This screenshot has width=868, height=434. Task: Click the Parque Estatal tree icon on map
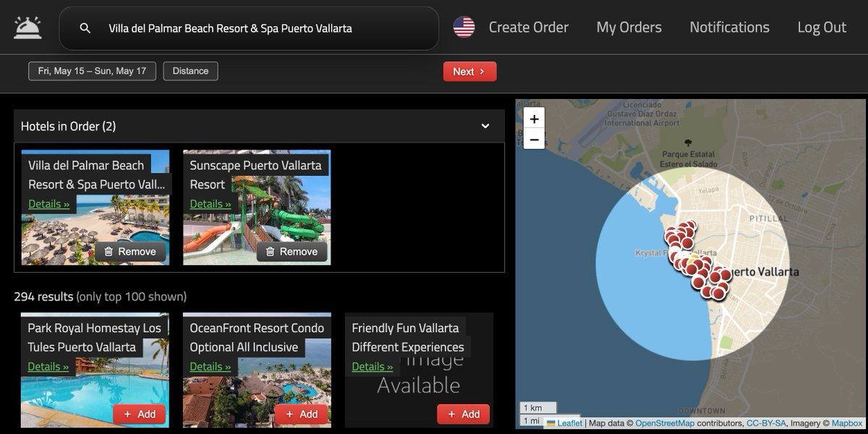pos(687,142)
